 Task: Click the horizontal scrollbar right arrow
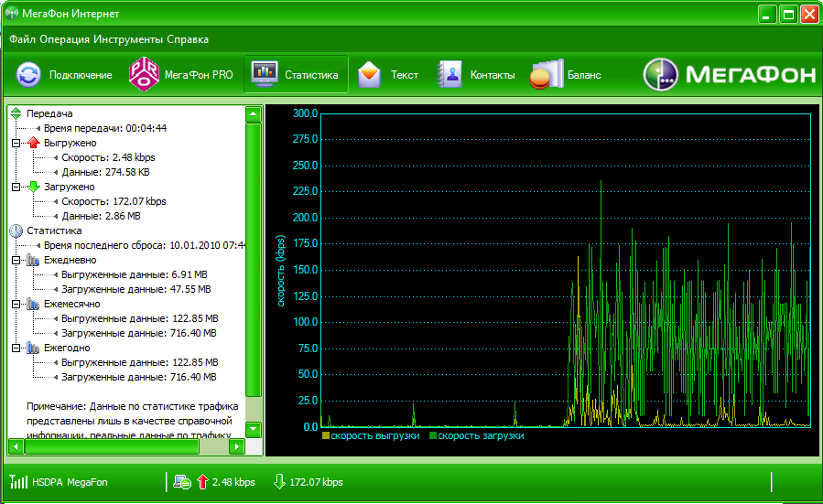(x=237, y=447)
